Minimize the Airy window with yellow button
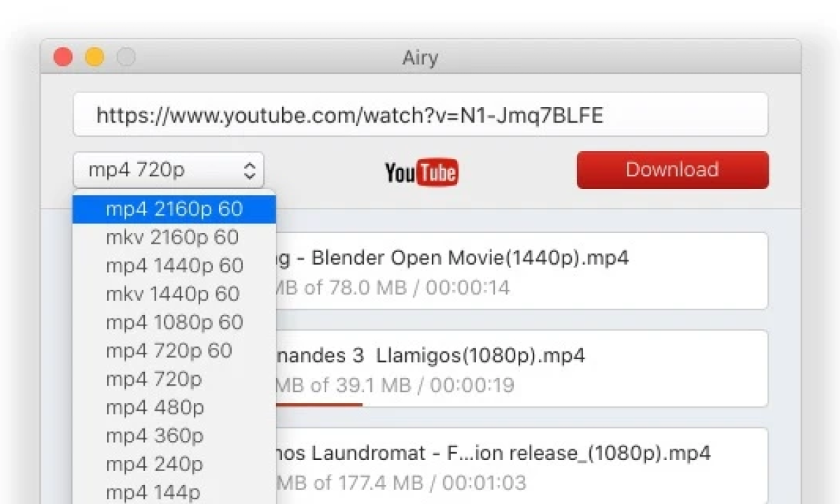840x504 pixels. 94,57
